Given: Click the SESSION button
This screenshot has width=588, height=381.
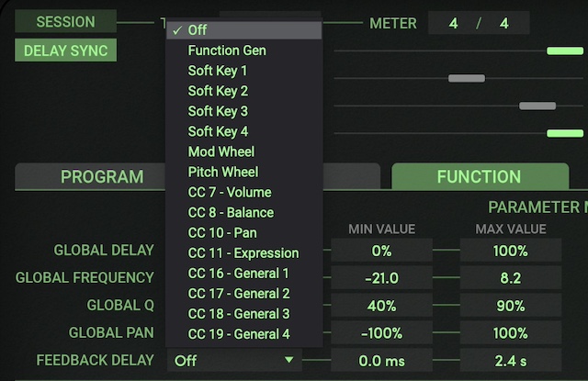Looking at the screenshot, I should [x=65, y=21].
